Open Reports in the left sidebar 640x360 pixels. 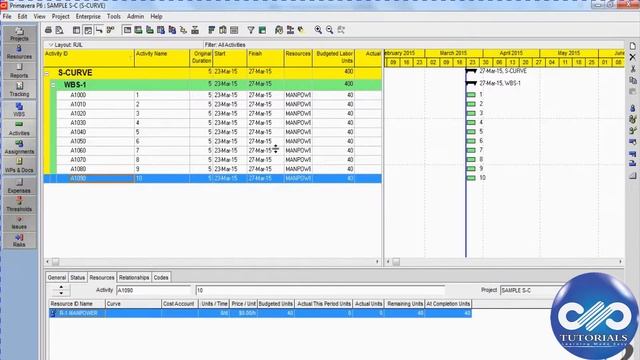click(x=19, y=71)
